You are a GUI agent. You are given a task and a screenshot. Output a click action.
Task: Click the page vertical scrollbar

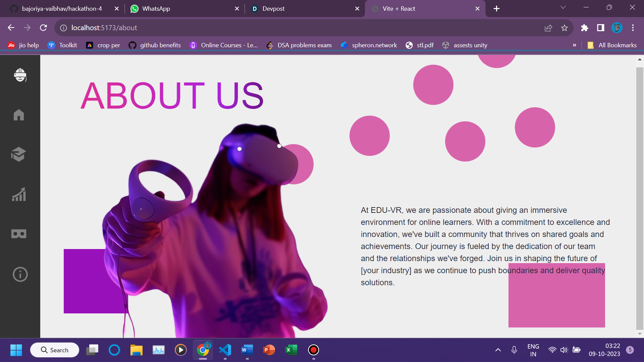[x=640, y=198]
